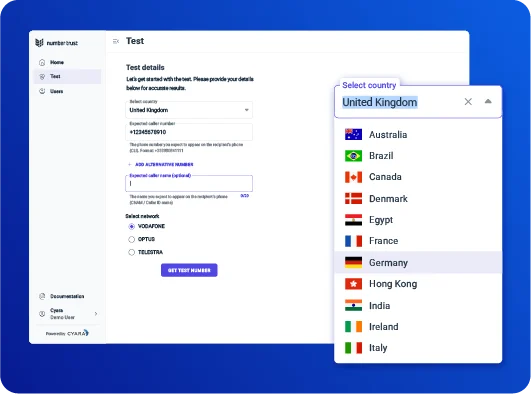The image size is (531, 394).
Task: Click Add Alternative Number link
Action: pyautogui.click(x=161, y=165)
